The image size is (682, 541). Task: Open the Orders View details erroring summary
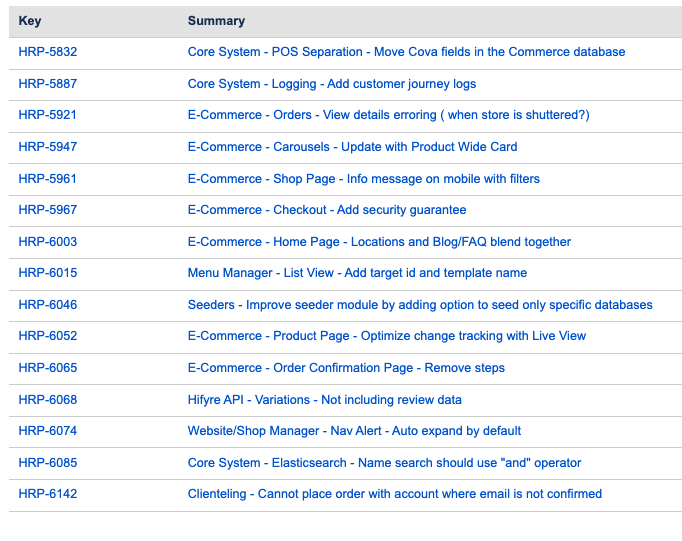pyautogui.click(x=388, y=115)
